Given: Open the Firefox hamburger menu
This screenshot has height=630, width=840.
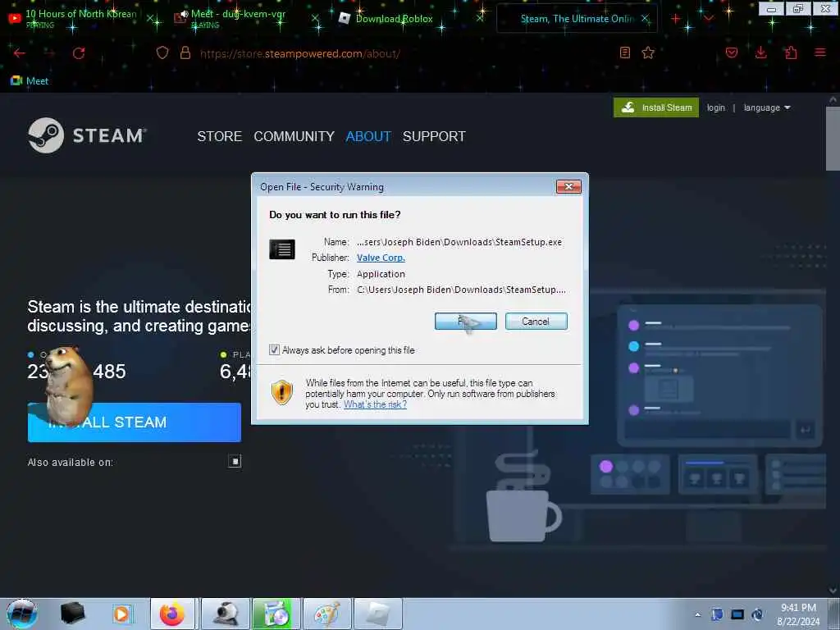Looking at the screenshot, I should pos(820,52).
